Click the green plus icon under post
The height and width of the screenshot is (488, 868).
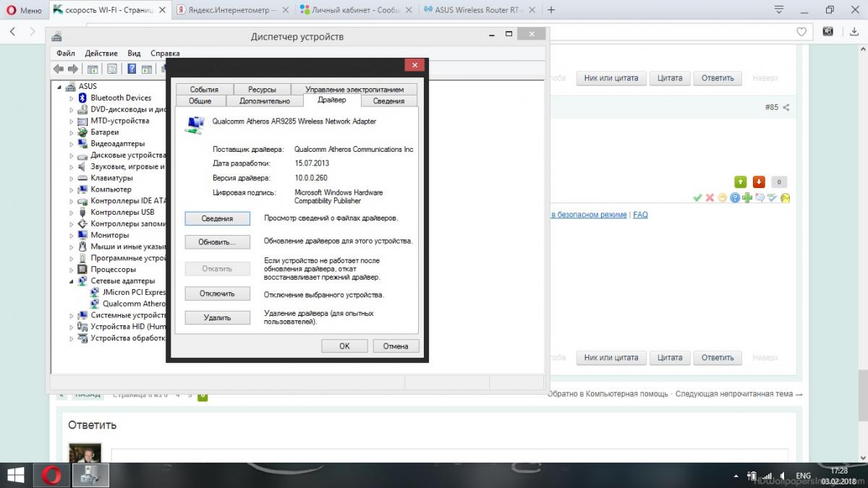[747, 197]
